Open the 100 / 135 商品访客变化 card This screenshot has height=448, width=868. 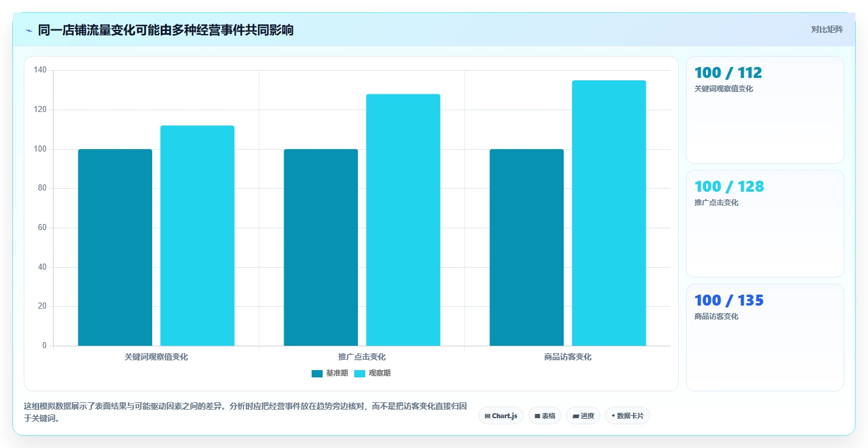pos(765,338)
